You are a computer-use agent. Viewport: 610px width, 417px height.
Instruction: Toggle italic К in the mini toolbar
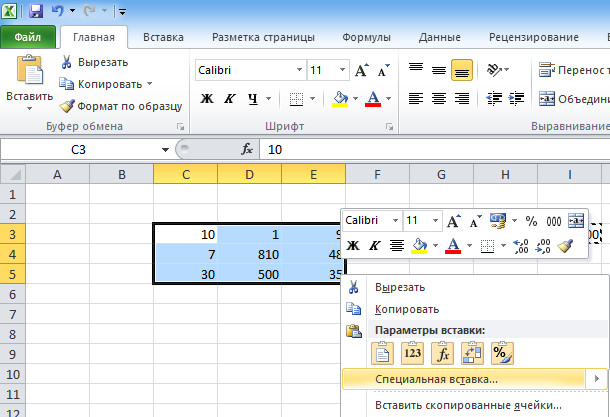[374, 245]
